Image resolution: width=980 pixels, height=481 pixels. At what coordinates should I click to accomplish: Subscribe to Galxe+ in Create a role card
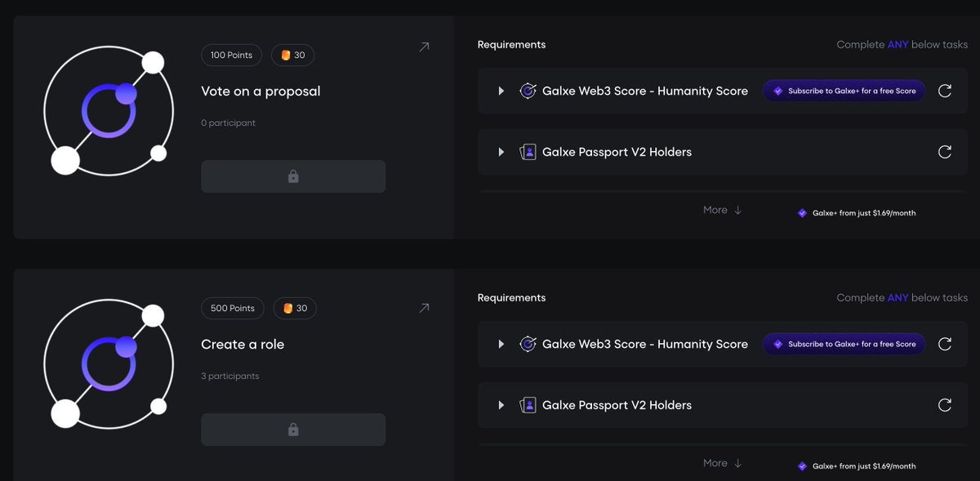(844, 344)
